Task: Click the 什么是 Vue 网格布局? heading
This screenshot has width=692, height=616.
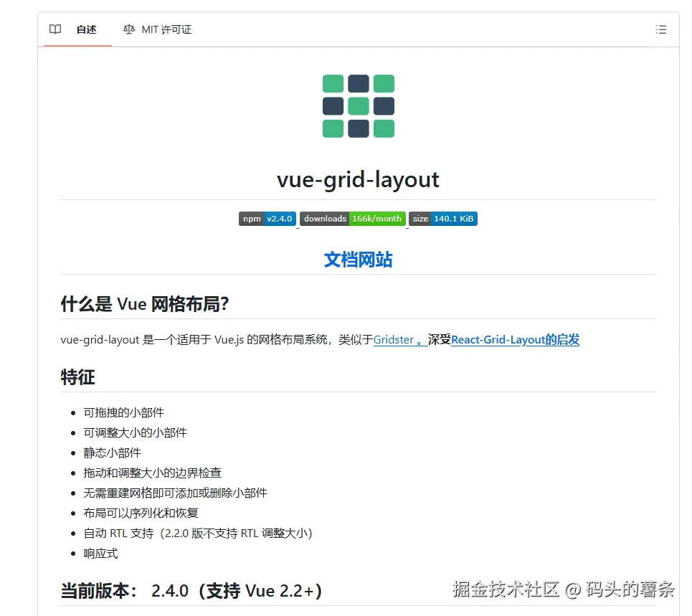Action: pos(145,304)
